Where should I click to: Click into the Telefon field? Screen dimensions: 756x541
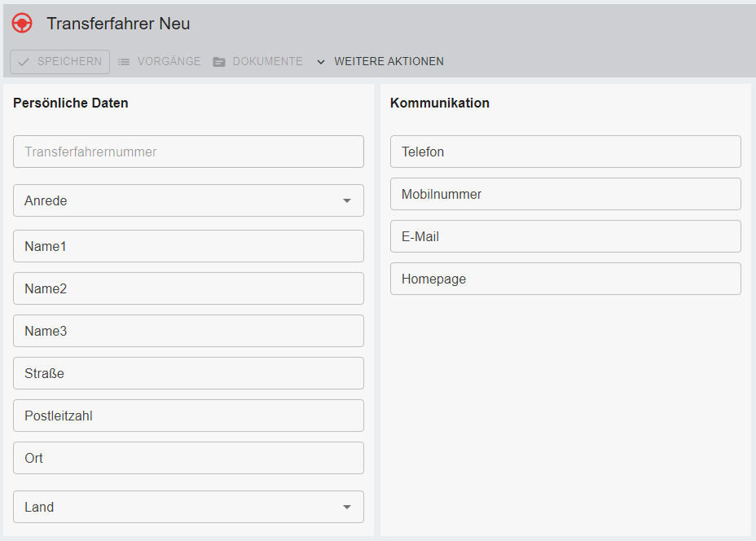tap(565, 152)
